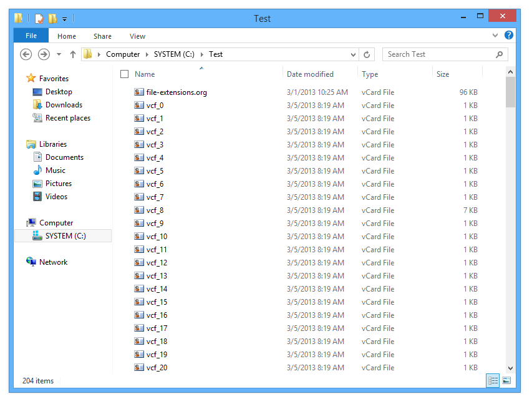
Task: Toggle the select-all checkbox near Name header
Action: click(x=124, y=73)
